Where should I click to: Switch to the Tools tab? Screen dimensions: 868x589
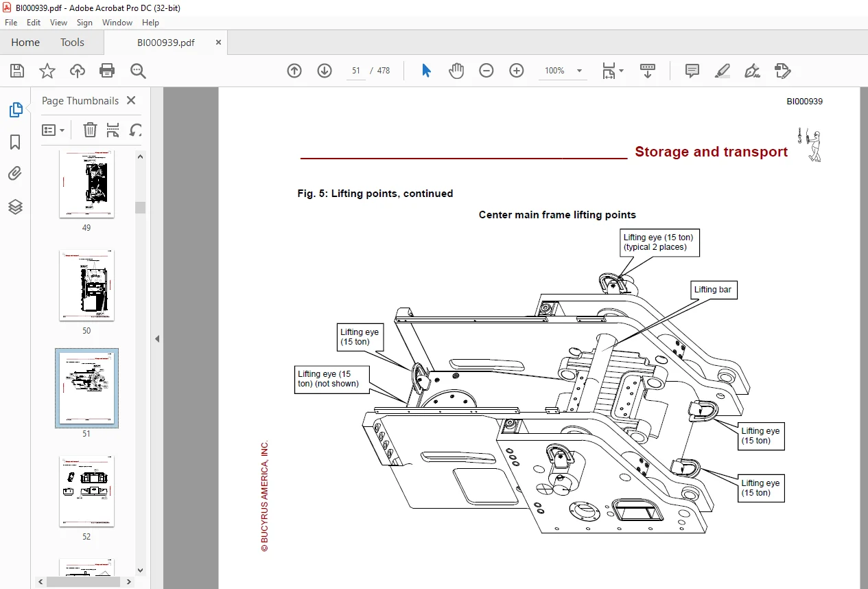click(72, 43)
